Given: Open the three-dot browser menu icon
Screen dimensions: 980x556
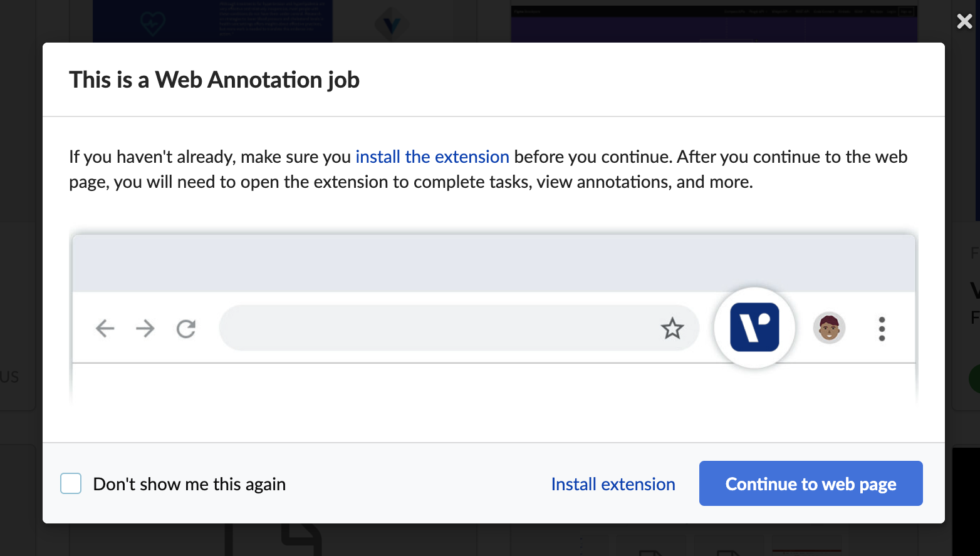Looking at the screenshot, I should (882, 329).
